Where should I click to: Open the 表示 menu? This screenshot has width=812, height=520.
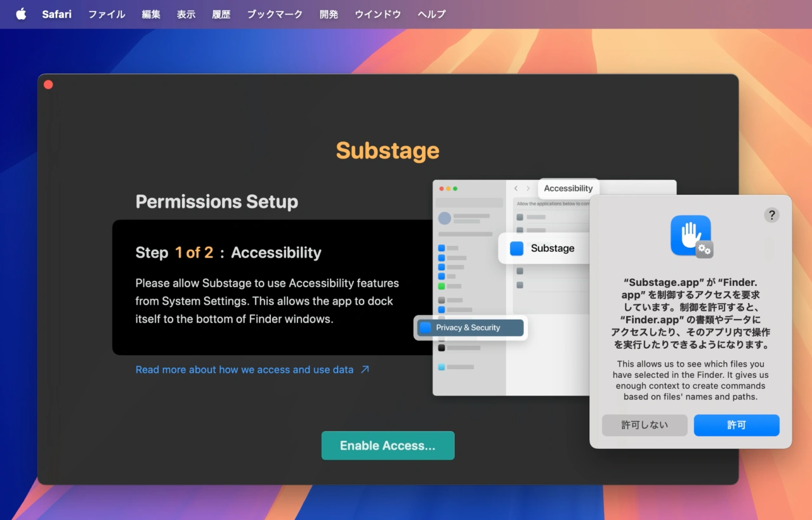pyautogui.click(x=186, y=14)
